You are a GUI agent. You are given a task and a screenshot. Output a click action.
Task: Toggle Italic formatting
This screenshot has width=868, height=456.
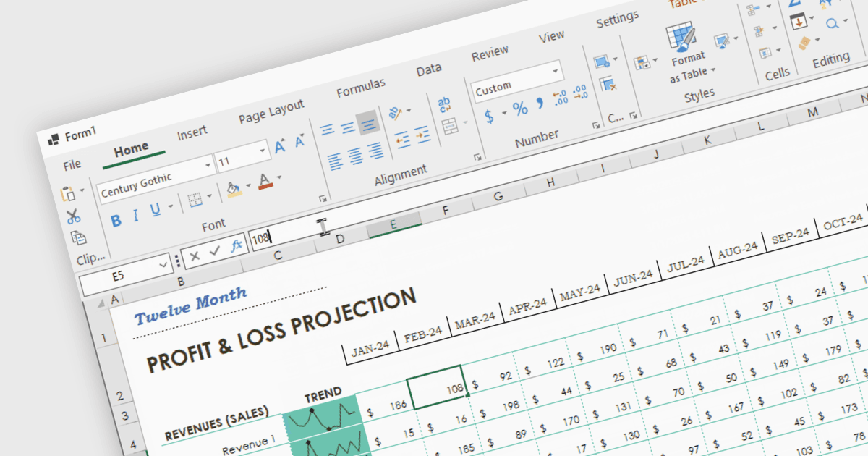pyautogui.click(x=135, y=216)
